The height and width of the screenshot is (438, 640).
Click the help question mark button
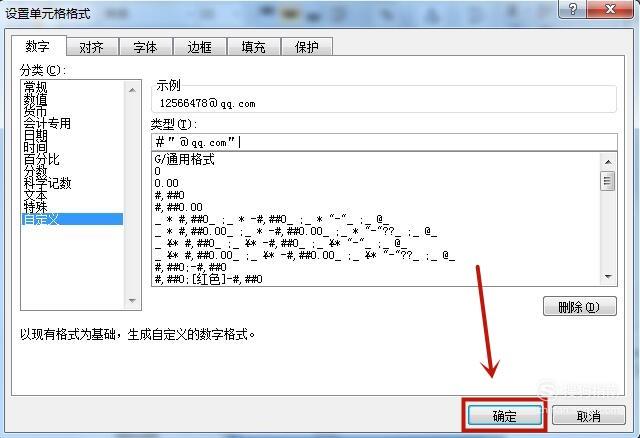coord(573,9)
